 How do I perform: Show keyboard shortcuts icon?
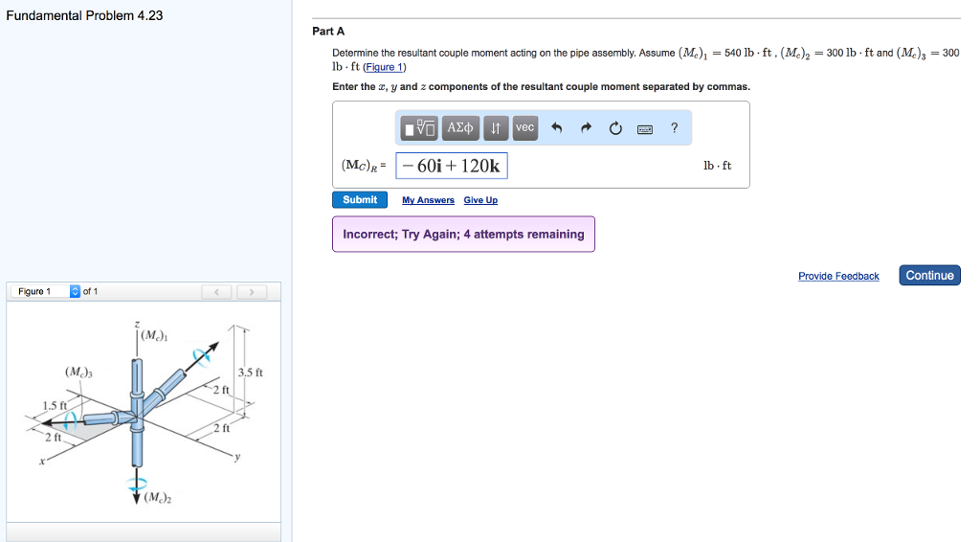[645, 129]
